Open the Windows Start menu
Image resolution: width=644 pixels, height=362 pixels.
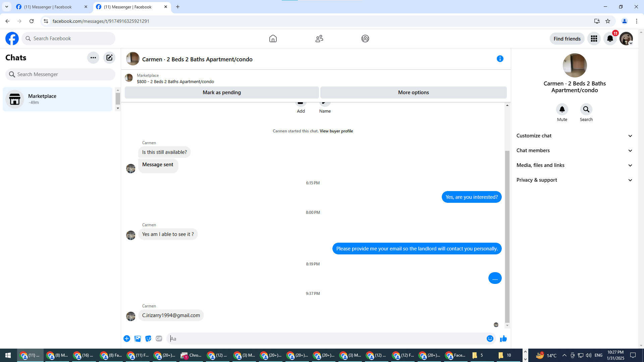coord(8,355)
